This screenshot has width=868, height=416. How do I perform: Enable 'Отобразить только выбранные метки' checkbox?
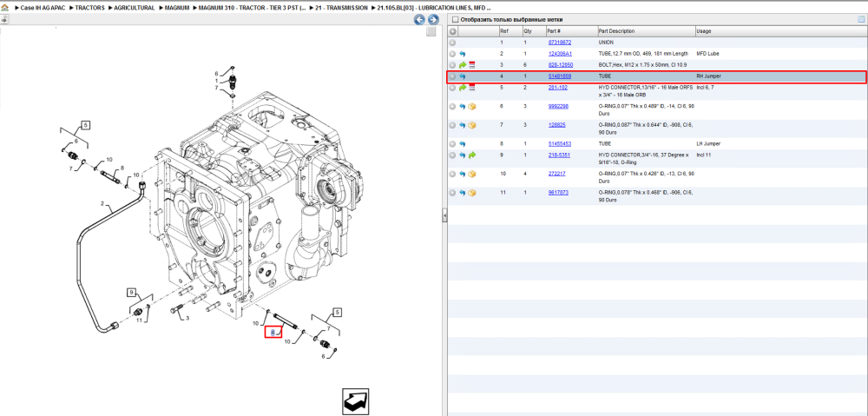pyautogui.click(x=455, y=20)
